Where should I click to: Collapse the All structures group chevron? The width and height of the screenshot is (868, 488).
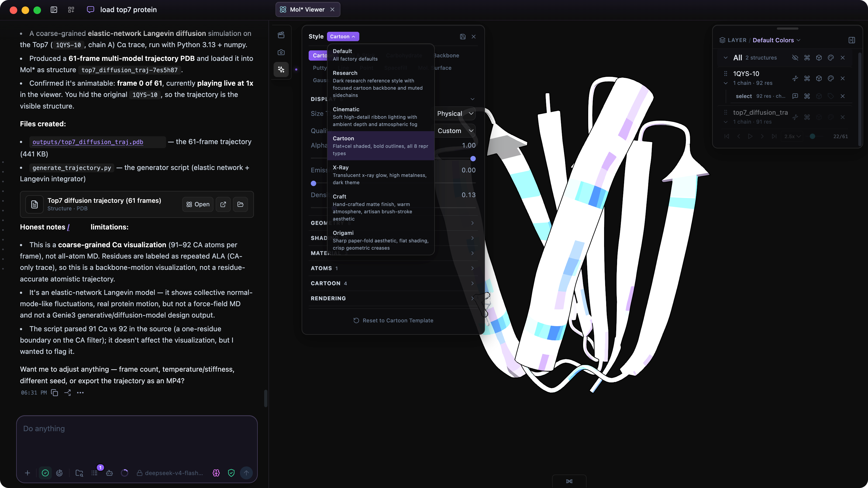(725, 58)
